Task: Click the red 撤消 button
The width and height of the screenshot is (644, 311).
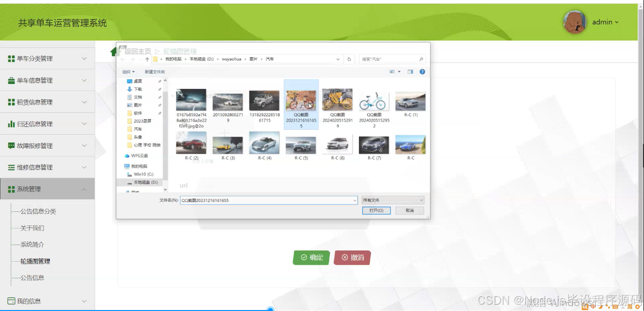Action: tap(352, 257)
